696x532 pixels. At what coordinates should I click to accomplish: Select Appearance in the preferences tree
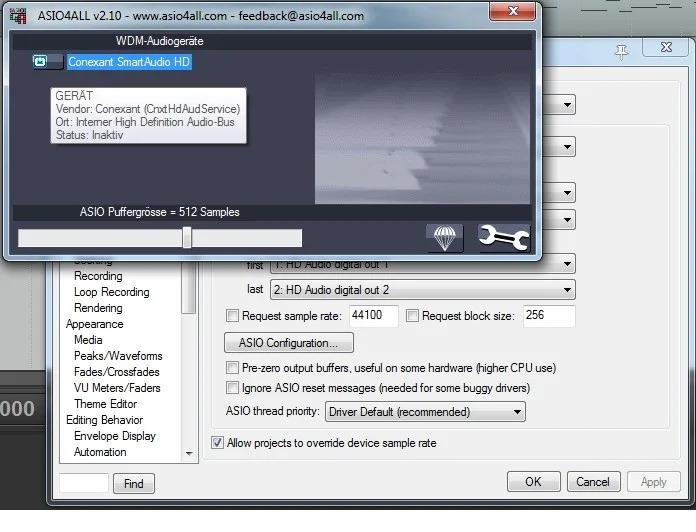click(x=95, y=324)
